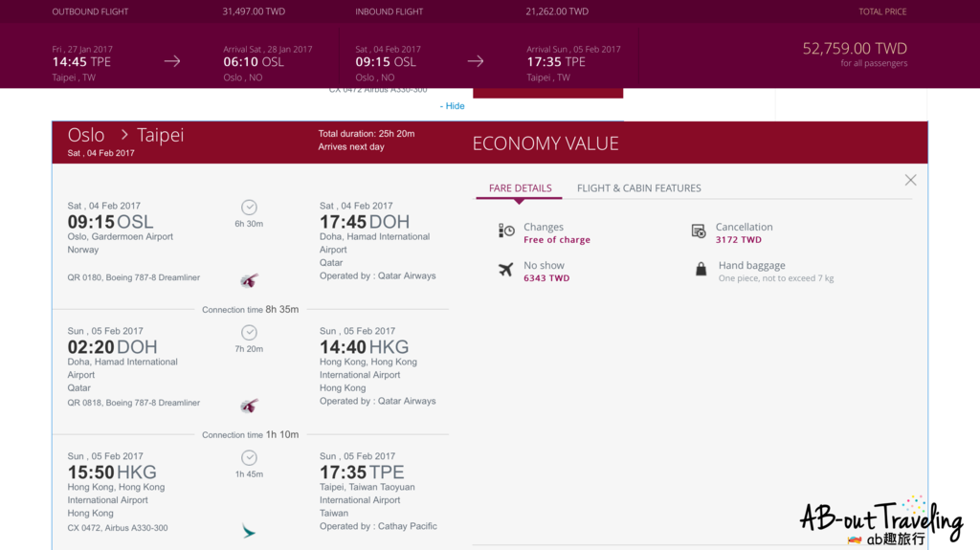Click the 6h 30m duration clock icon
The height and width of the screenshot is (550, 980).
point(249,207)
